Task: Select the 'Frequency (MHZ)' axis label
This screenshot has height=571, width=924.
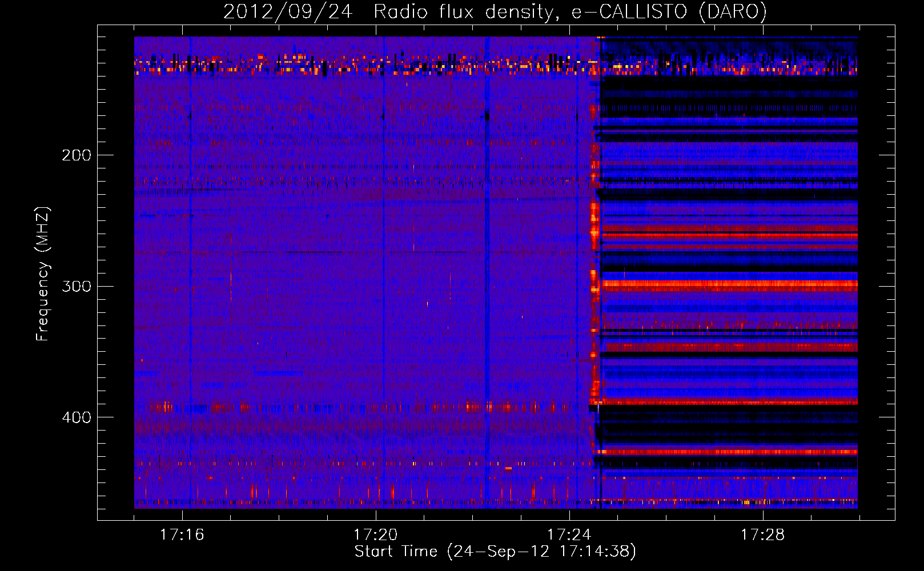Action: tap(43, 274)
